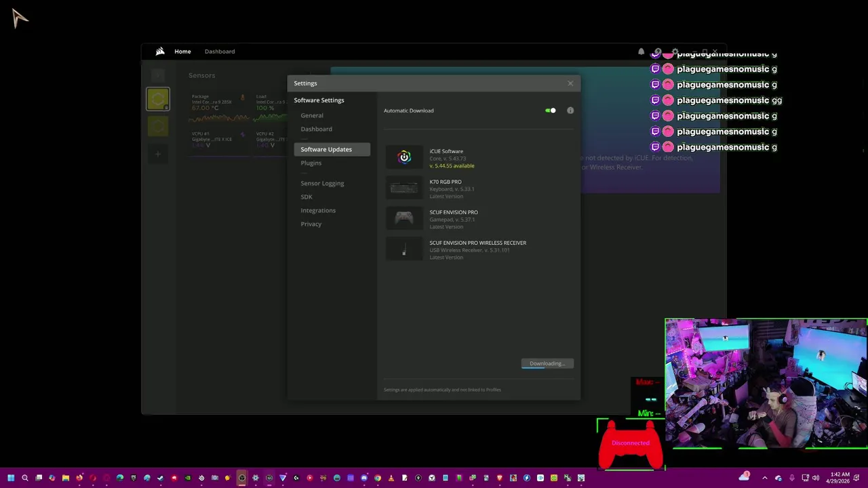Viewport: 868px width, 488px height.
Task: Click the info icon beside Automatic Download
Action: pos(570,110)
